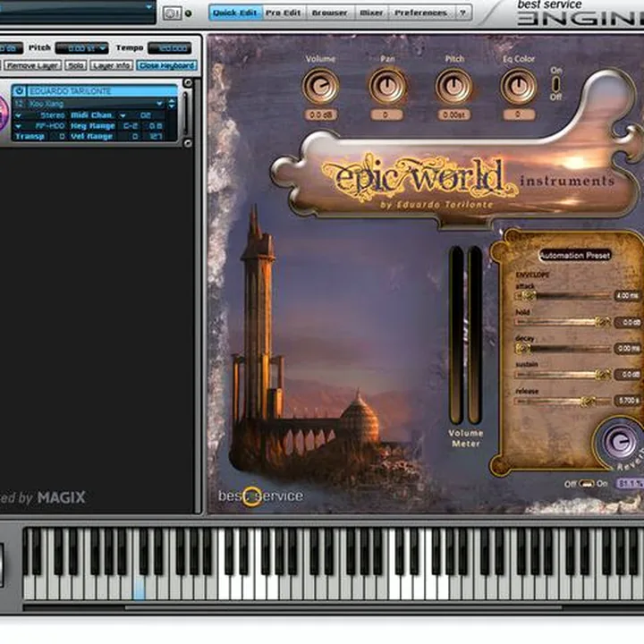Viewport: 644px width, 644px height.
Task: Open the Preferences tab
Action: coord(421,13)
